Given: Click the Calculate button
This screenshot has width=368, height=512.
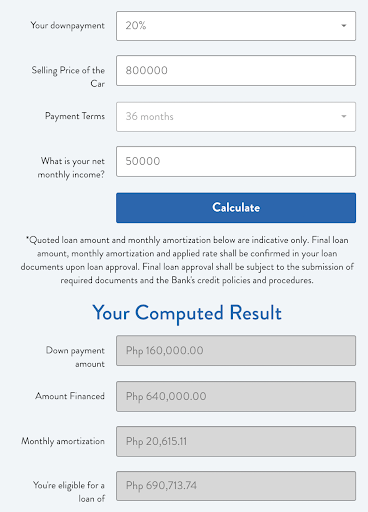Looking at the screenshot, I should click(x=236, y=208).
